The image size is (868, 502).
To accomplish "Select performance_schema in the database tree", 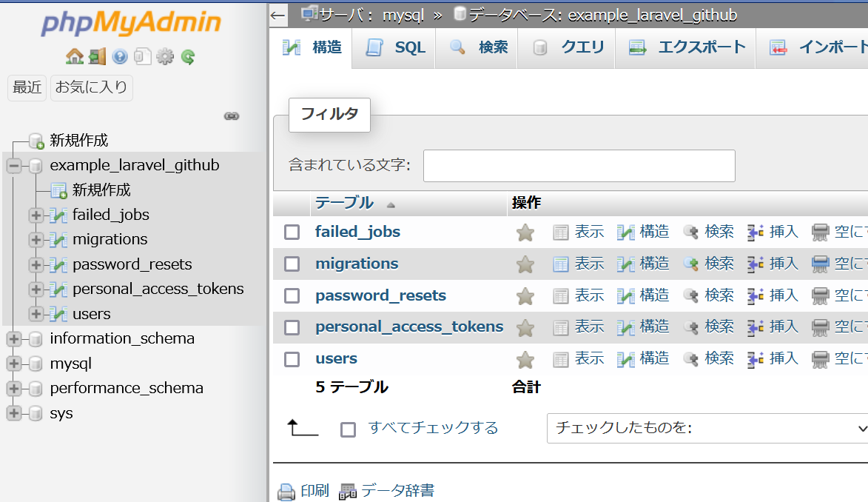I will tap(127, 389).
